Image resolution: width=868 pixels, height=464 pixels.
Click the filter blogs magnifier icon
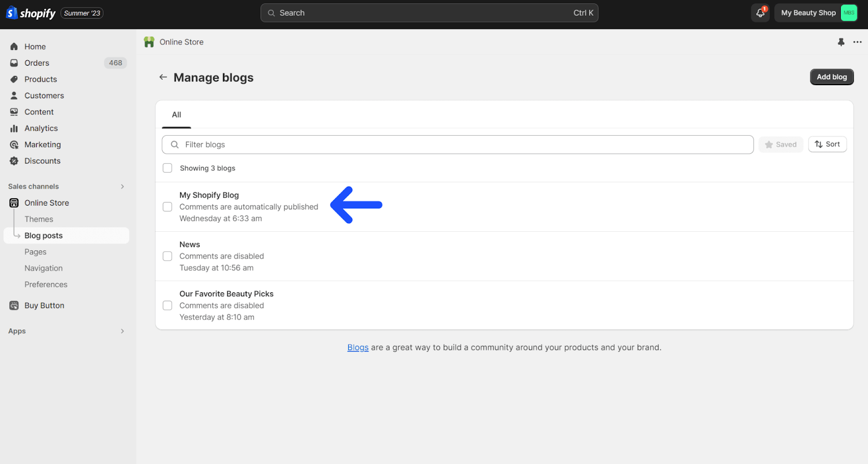175,145
